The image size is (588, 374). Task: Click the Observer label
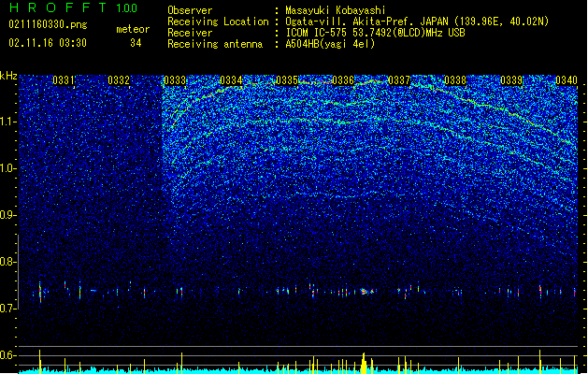tap(190, 10)
